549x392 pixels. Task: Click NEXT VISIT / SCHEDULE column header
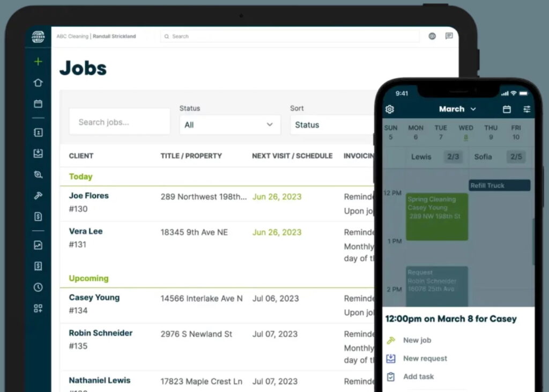[x=292, y=156]
